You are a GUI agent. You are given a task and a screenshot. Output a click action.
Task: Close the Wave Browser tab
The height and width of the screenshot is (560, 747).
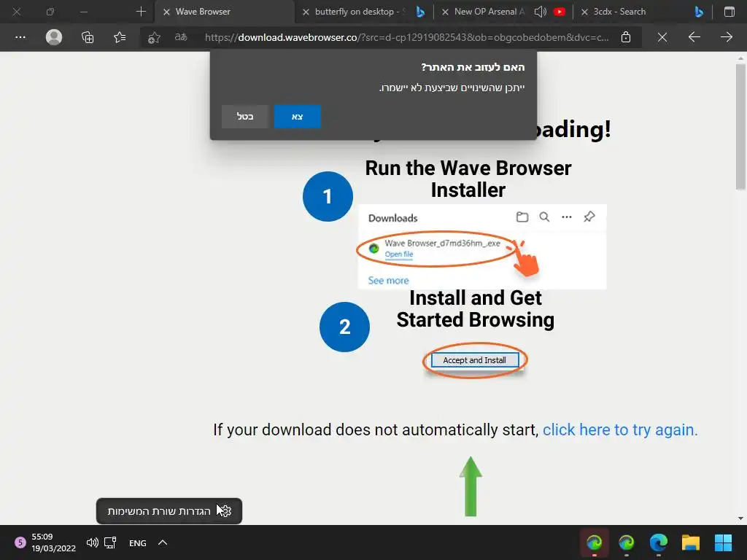tap(166, 12)
